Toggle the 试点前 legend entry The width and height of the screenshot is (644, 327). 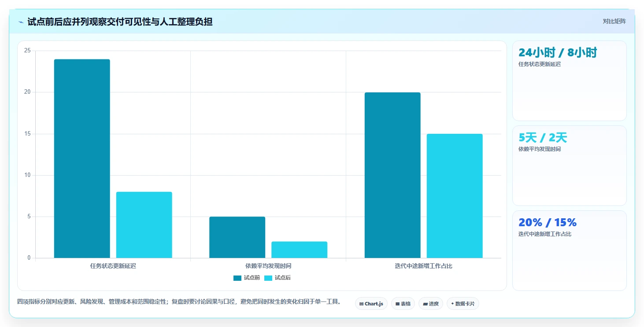[x=247, y=278]
